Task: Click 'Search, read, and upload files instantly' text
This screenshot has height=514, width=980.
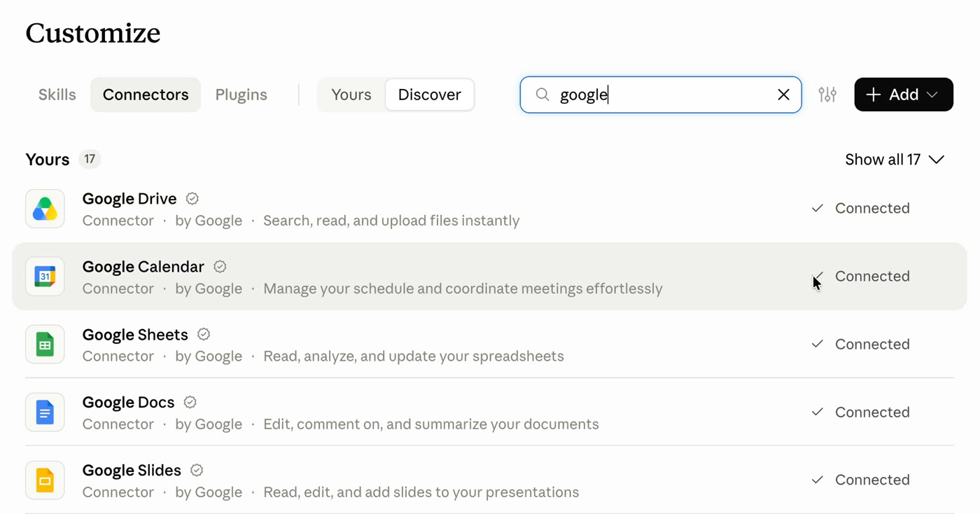Action: pos(391,221)
